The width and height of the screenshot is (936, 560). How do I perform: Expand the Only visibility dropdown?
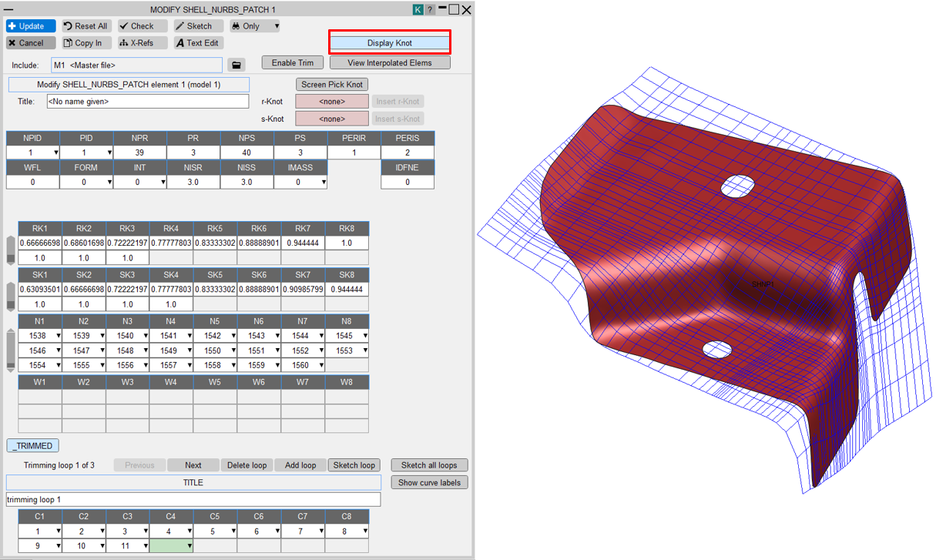(277, 26)
